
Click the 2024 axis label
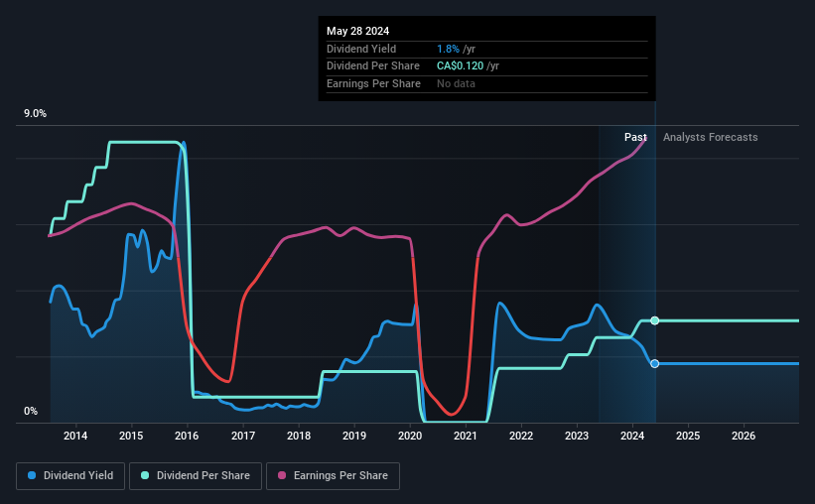tap(632, 436)
